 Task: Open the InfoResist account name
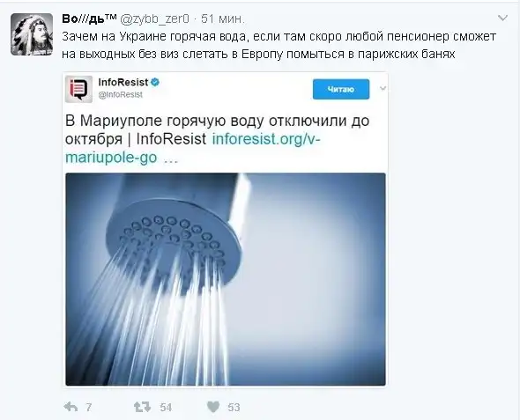pyautogui.click(x=123, y=82)
